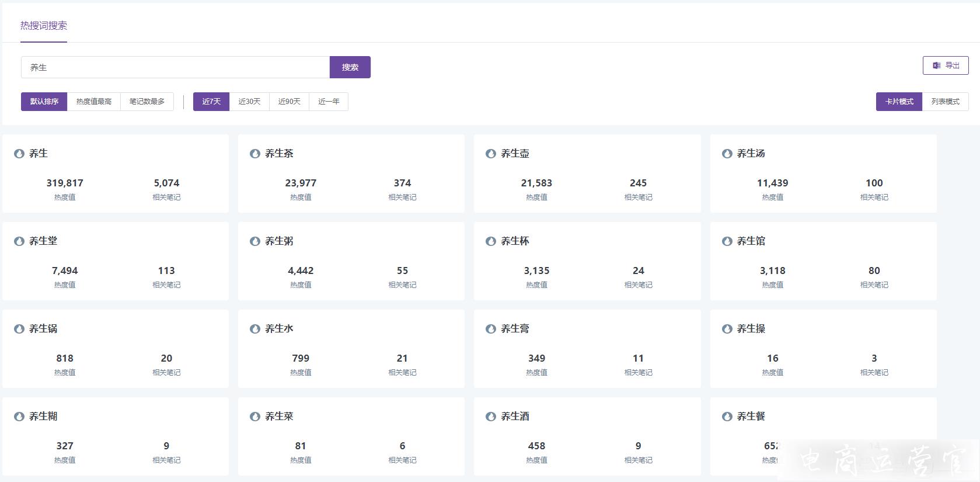
Task: Click the flame icon beside 养生汤
Action: (x=727, y=154)
